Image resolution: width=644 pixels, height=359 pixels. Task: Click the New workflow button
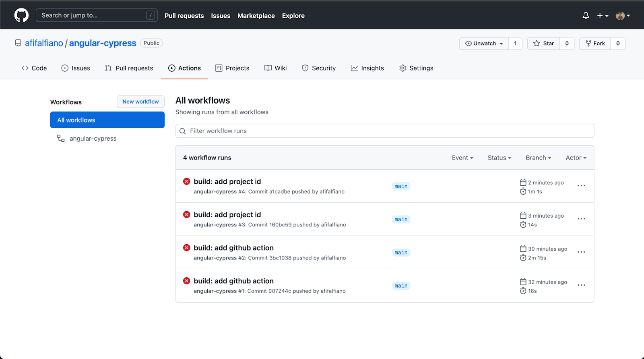tap(141, 102)
